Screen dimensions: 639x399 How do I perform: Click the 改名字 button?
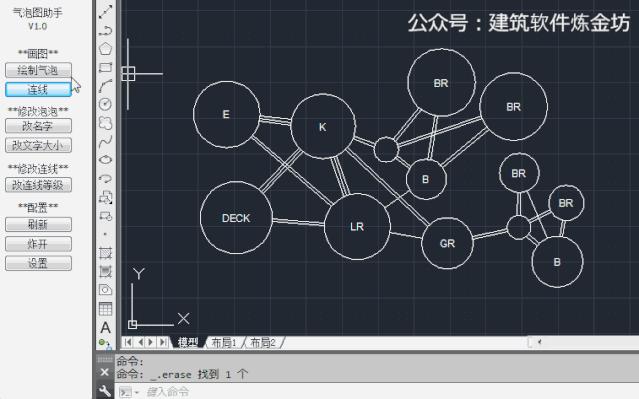click(38, 126)
